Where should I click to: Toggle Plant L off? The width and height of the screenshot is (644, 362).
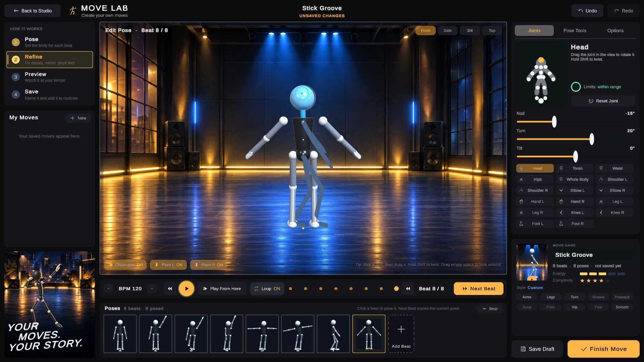[168, 265]
